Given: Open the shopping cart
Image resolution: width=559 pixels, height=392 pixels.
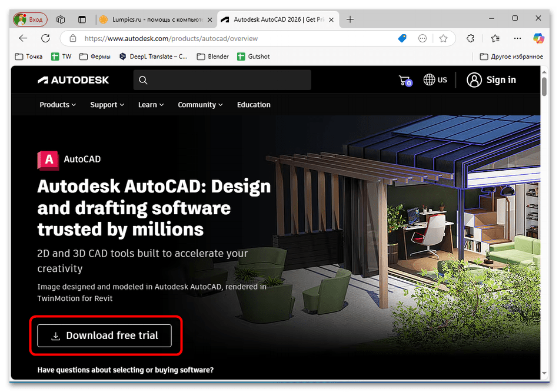Looking at the screenshot, I should coord(405,81).
